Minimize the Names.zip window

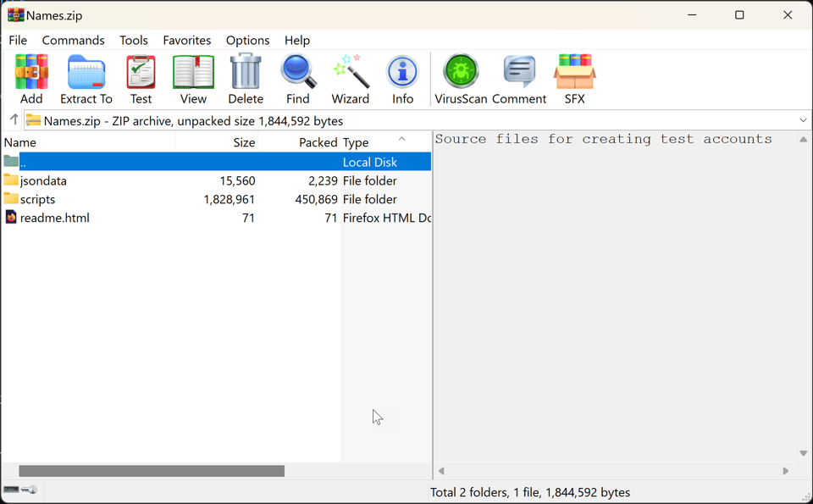pos(692,15)
